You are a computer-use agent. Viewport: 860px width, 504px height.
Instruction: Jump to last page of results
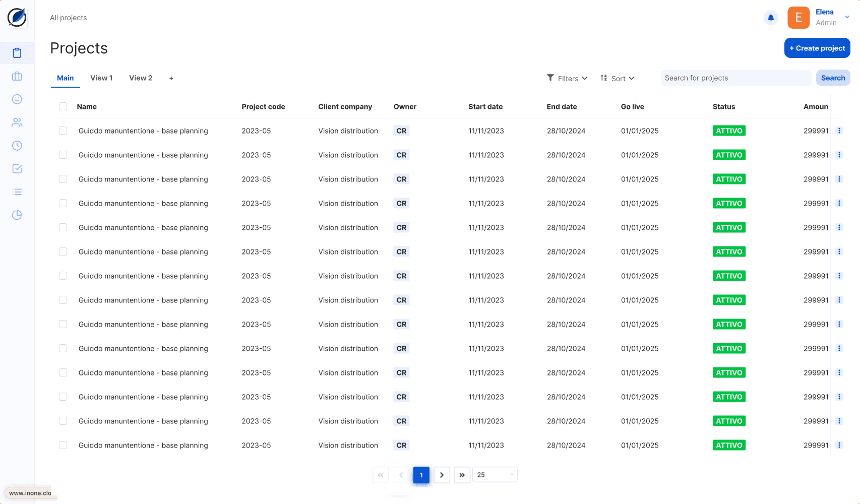462,475
